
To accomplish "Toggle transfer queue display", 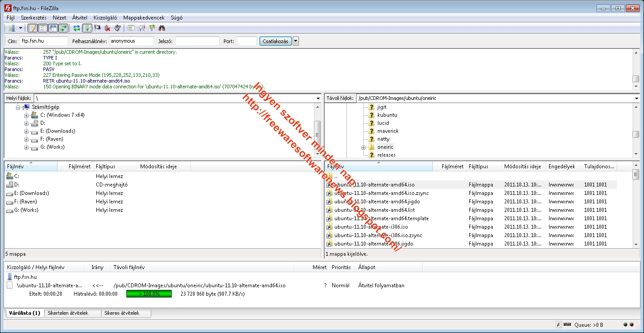I will (x=63, y=28).
